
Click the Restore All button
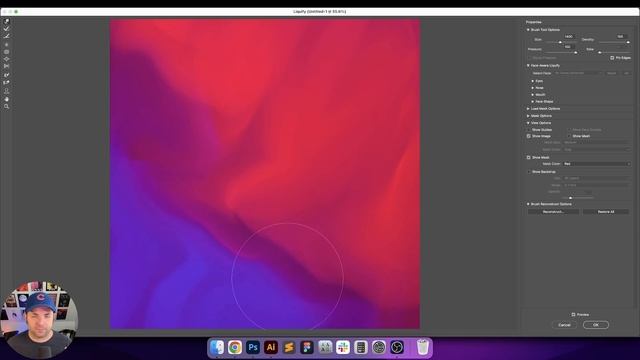pyautogui.click(x=606, y=212)
